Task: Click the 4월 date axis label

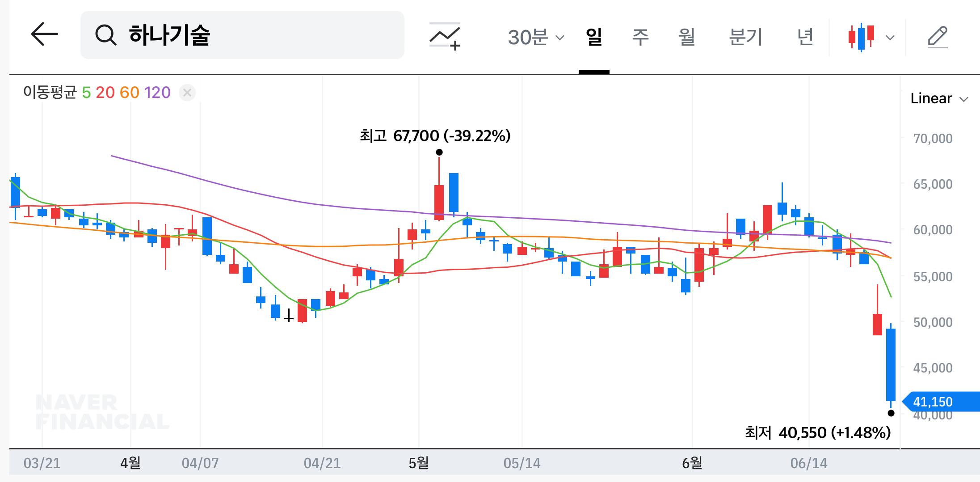Action: coord(130,463)
